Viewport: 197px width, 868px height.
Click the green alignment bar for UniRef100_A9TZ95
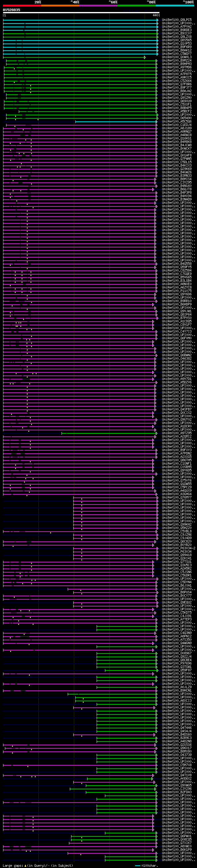110,433
